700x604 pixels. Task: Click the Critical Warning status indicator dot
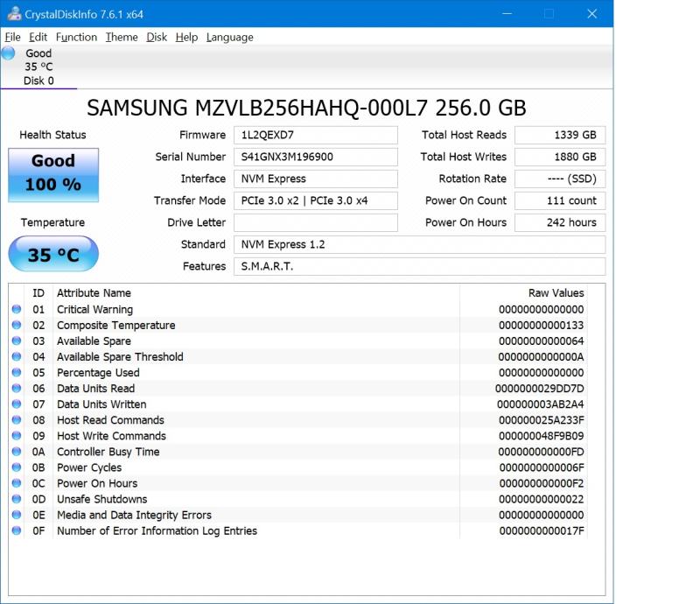pyautogui.click(x=17, y=310)
